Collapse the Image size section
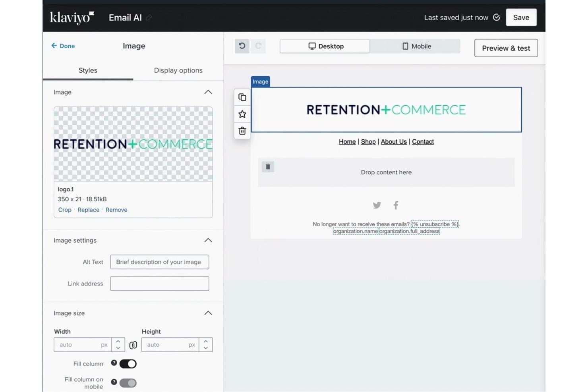This screenshot has width=588, height=392. (208, 313)
